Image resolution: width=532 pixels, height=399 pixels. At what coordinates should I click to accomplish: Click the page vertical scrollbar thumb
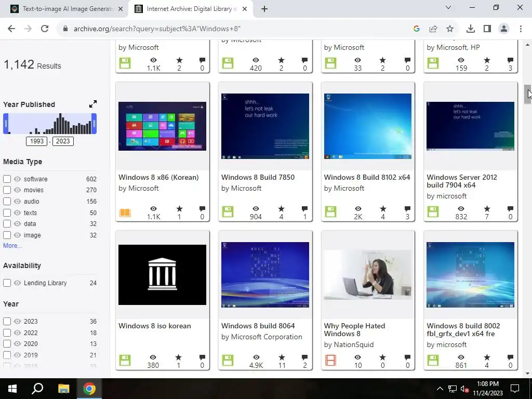point(528,95)
